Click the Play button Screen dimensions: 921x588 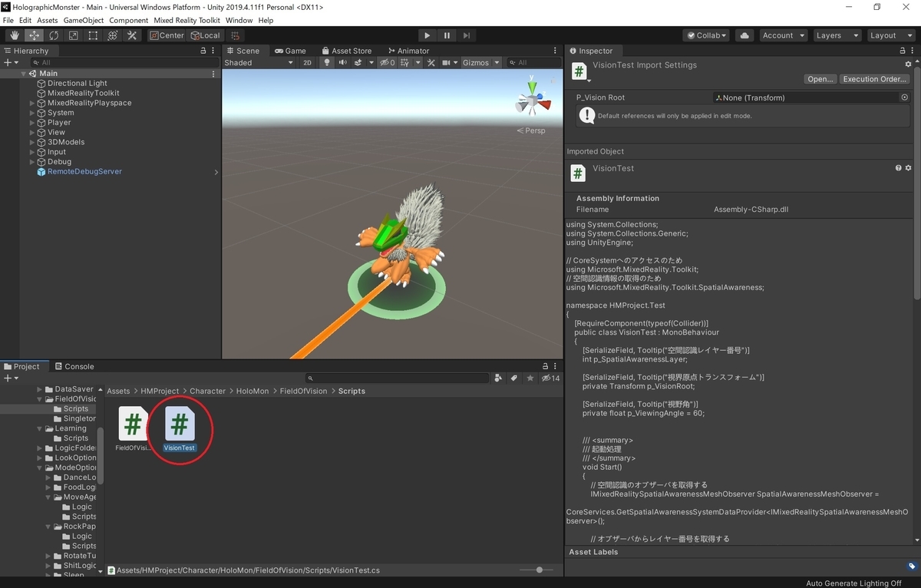point(427,35)
